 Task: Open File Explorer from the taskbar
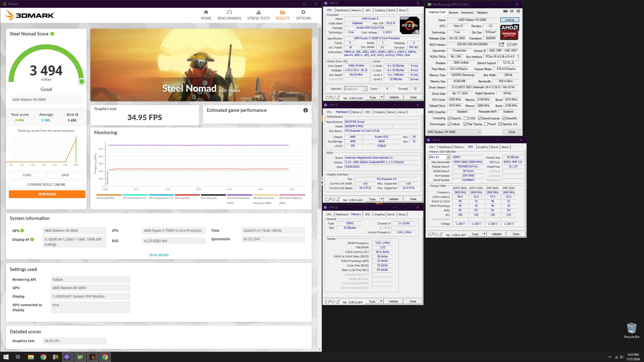[x=31, y=357]
